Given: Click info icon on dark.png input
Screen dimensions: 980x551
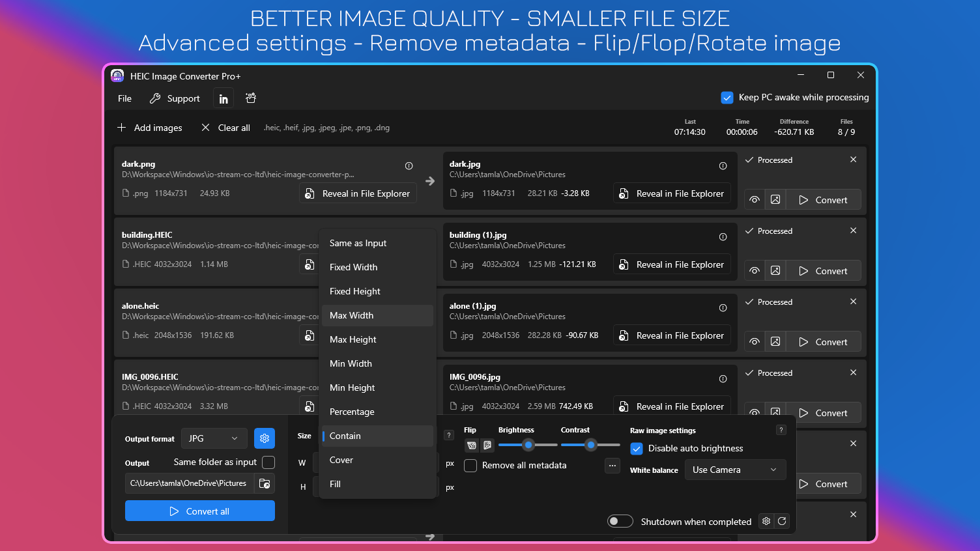Looking at the screenshot, I should (x=409, y=166).
